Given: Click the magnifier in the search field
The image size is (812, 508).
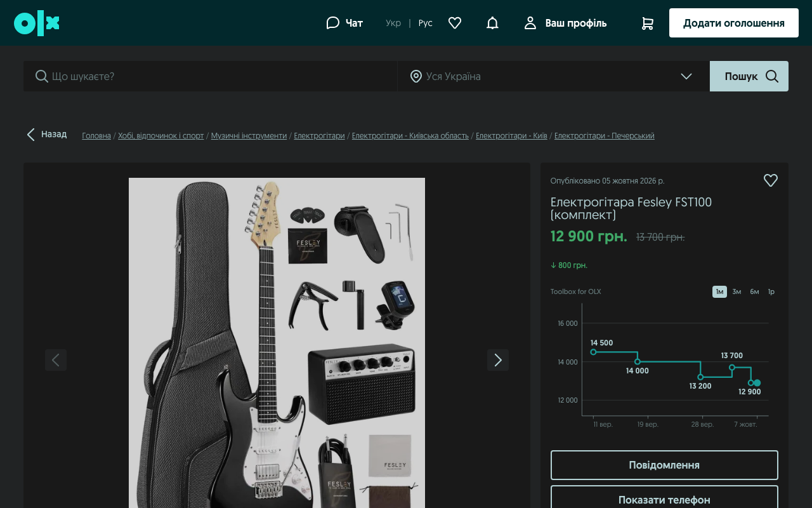Looking at the screenshot, I should (x=42, y=76).
